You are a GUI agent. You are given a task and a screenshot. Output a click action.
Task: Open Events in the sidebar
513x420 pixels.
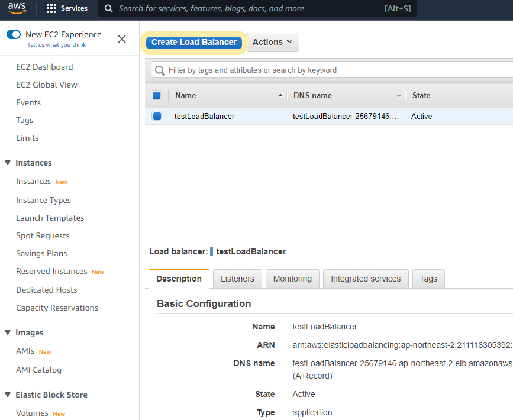coord(28,102)
